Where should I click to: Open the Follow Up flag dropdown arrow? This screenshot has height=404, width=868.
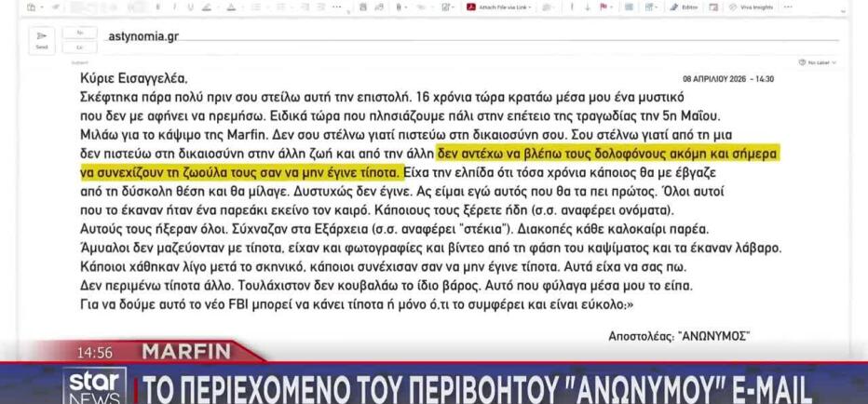pos(611,7)
